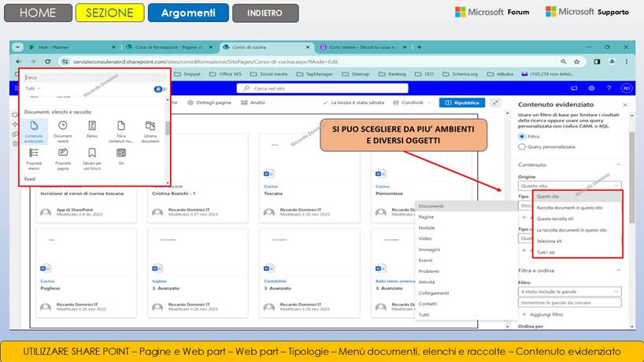This screenshot has height=362, width=644.
Task: Switch to Corsi di formazione browser tab
Action: pyautogui.click(x=169, y=47)
